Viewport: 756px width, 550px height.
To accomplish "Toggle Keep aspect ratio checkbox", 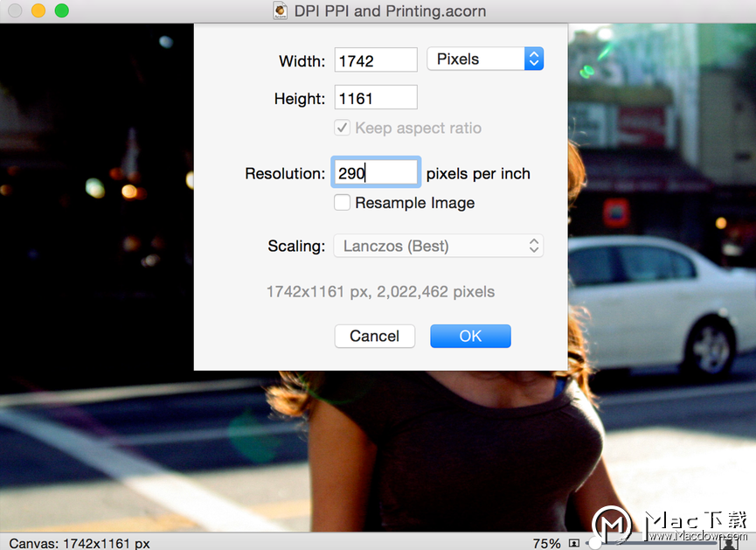I will tap(343, 128).
